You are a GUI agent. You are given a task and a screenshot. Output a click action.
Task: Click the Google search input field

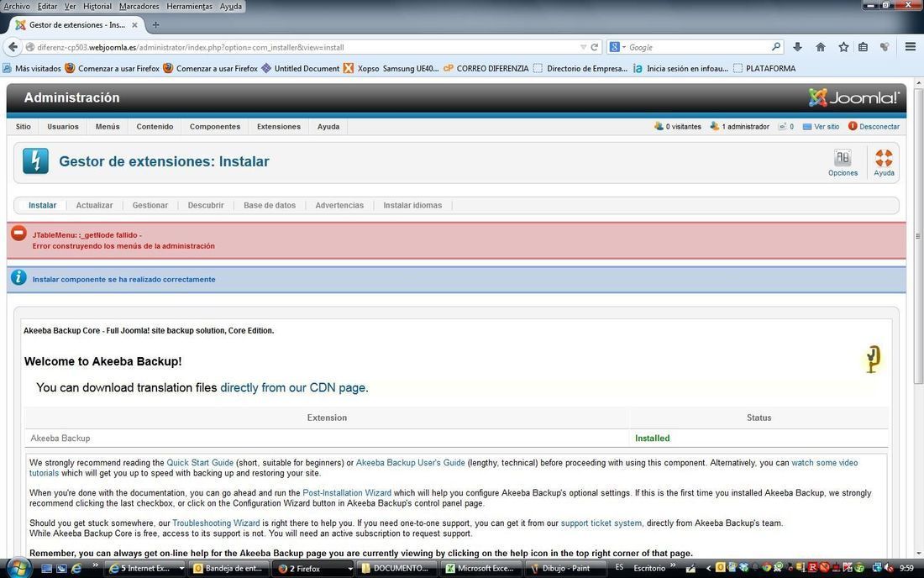pos(698,47)
